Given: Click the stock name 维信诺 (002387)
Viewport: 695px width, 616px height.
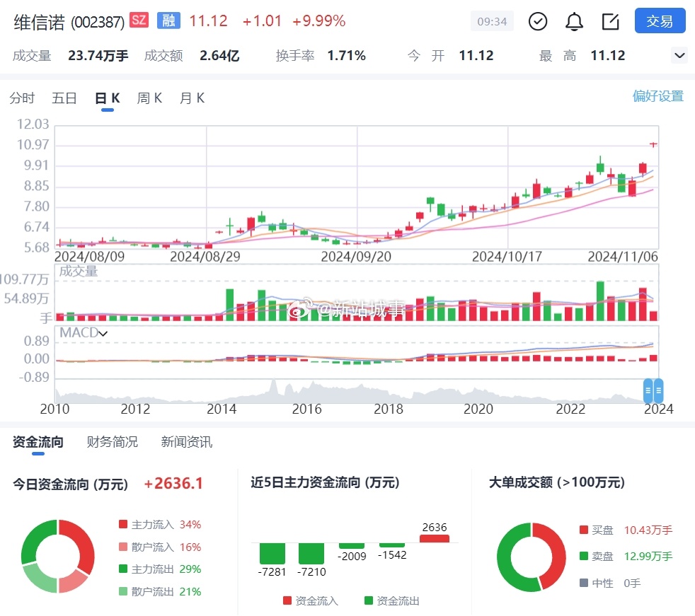Looking at the screenshot, I should [69, 22].
